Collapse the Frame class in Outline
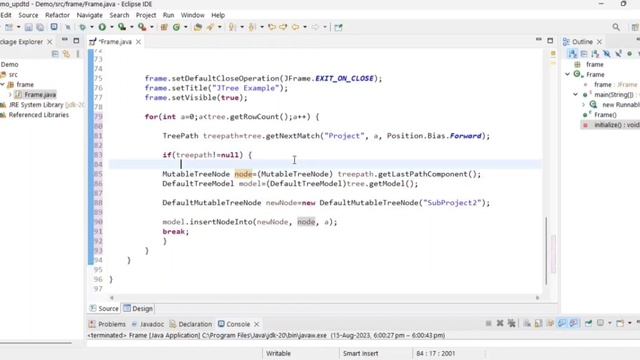 pyautogui.click(x=567, y=74)
